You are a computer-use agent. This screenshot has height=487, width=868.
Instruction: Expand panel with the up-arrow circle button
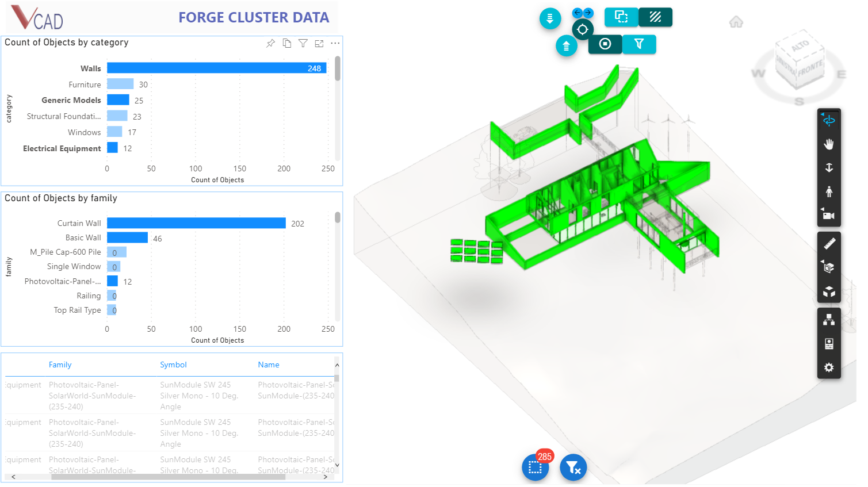[x=567, y=45]
